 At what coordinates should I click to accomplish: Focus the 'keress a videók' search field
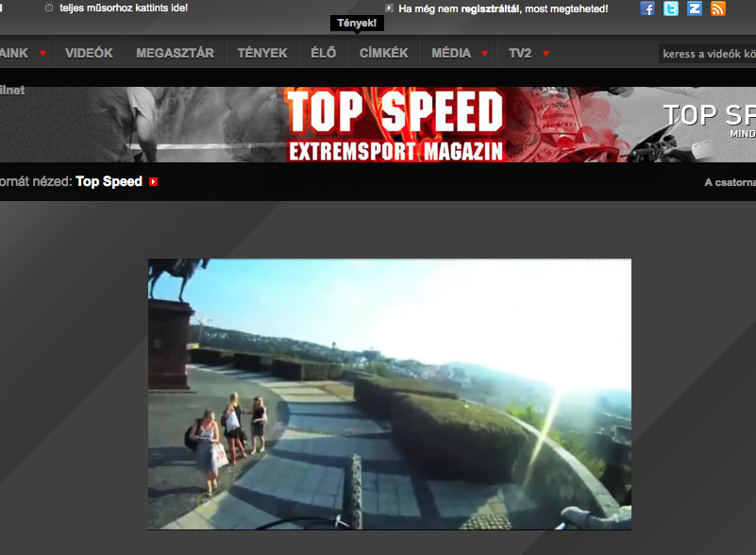click(707, 54)
